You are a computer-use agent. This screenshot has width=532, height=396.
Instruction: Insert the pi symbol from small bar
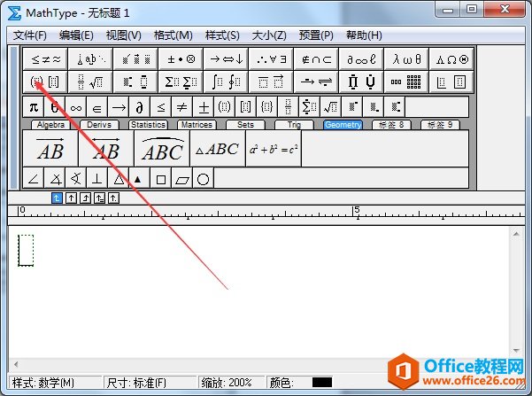pos(34,107)
